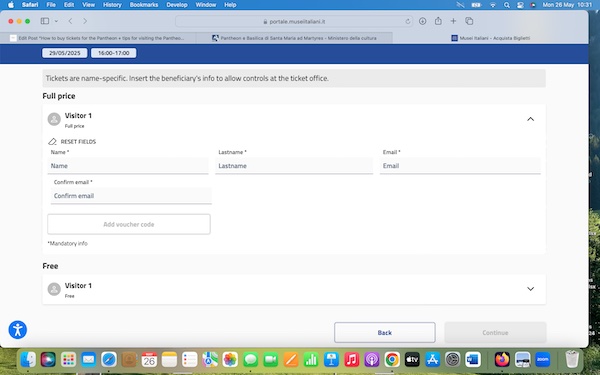Open Safari from the Dock
Viewport: 600px width, 375px height.
click(109, 360)
